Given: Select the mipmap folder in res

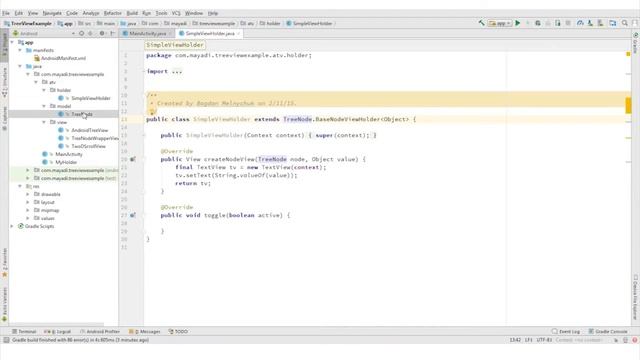Looking at the screenshot, I should [47, 210].
